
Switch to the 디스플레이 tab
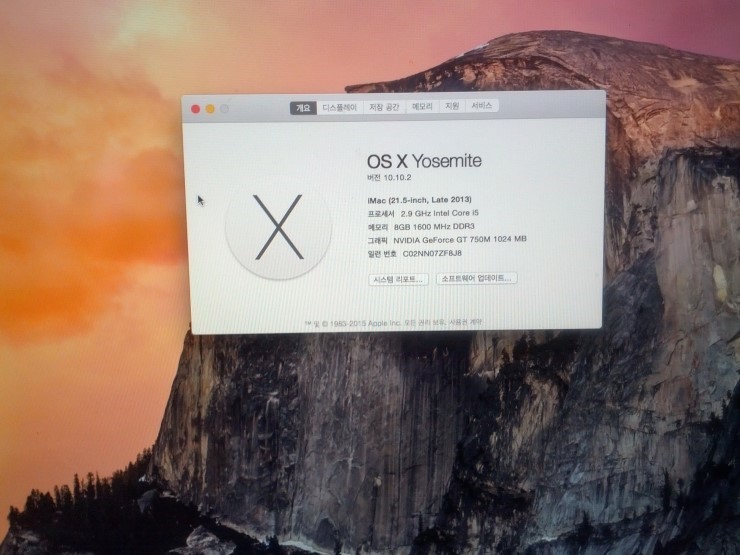click(x=340, y=107)
